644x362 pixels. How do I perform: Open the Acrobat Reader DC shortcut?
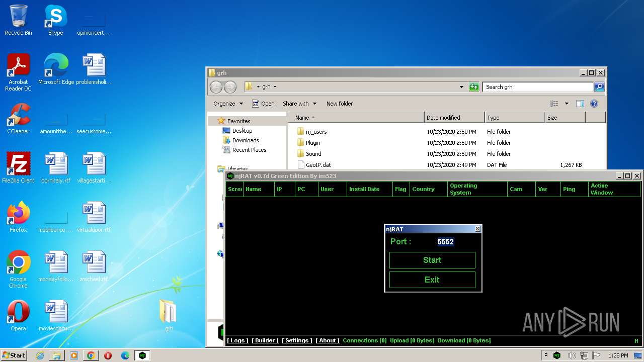point(18,72)
